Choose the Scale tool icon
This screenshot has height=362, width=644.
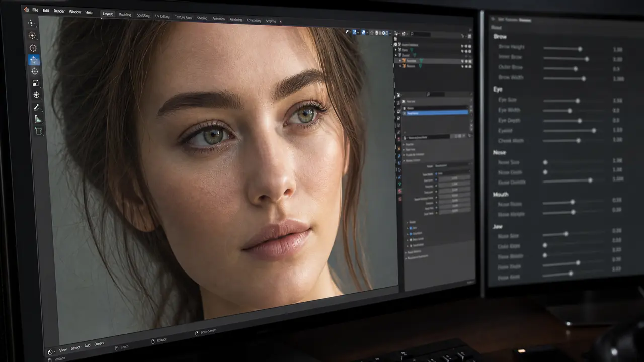click(35, 83)
